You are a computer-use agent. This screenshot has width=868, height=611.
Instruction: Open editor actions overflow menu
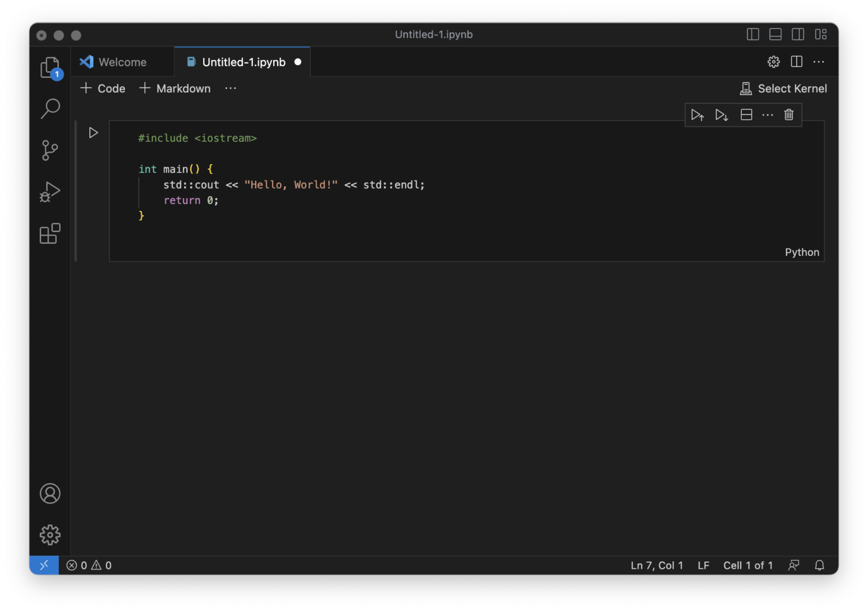click(818, 61)
